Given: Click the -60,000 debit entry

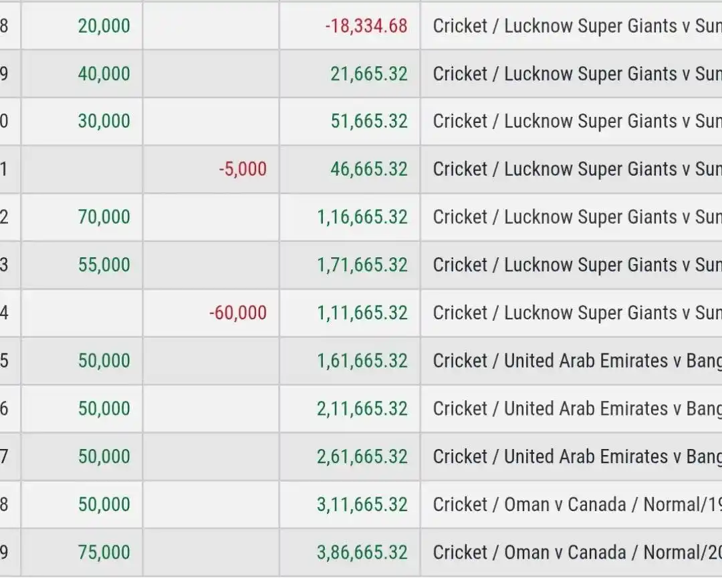Looking at the screenshot, I should pos(237,313).
